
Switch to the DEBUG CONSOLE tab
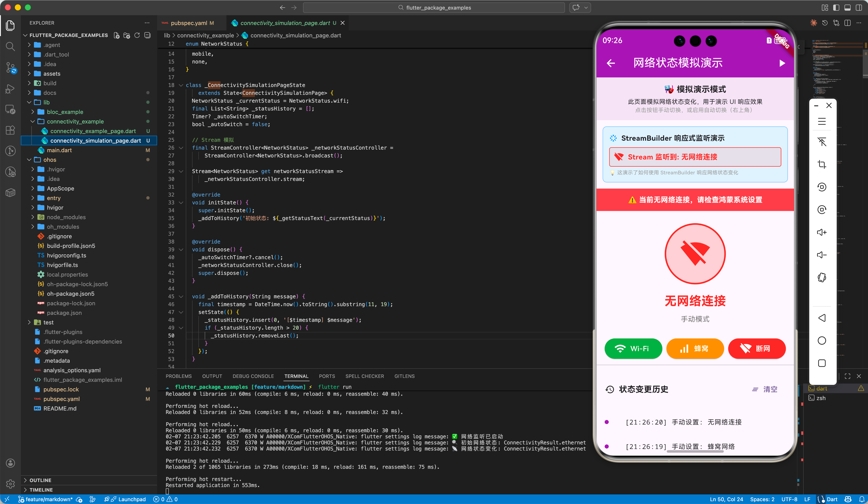point(253,376)
